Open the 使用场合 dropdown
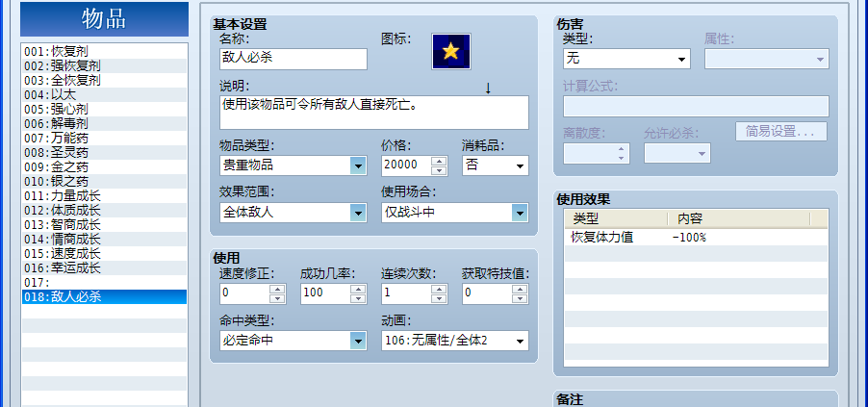 pyautogui.click(x=455, y=213)
